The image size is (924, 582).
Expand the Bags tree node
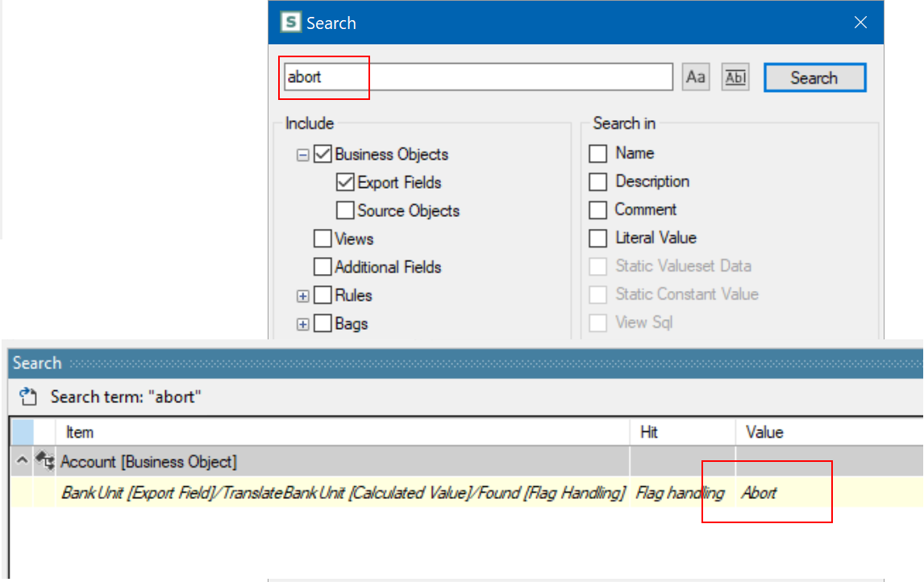(302, 324)
